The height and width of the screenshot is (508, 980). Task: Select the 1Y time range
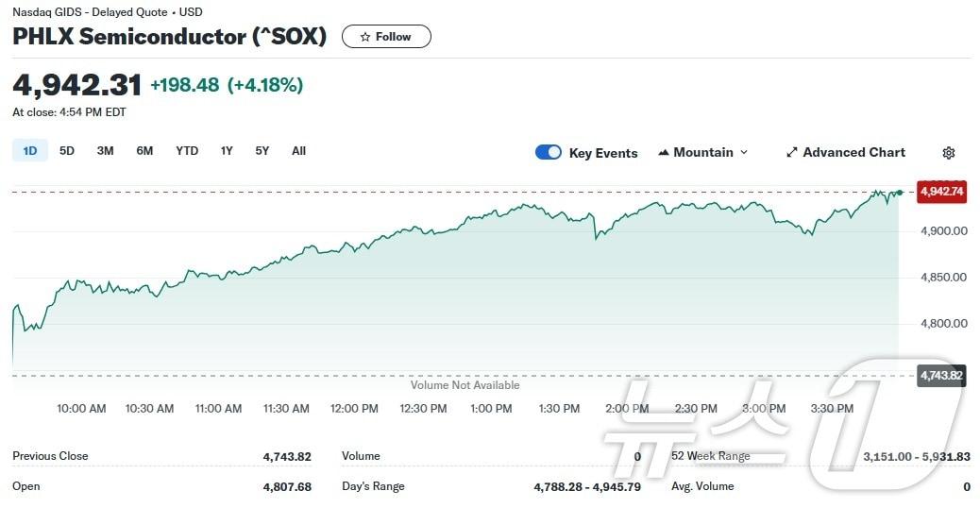pos(227,151)
